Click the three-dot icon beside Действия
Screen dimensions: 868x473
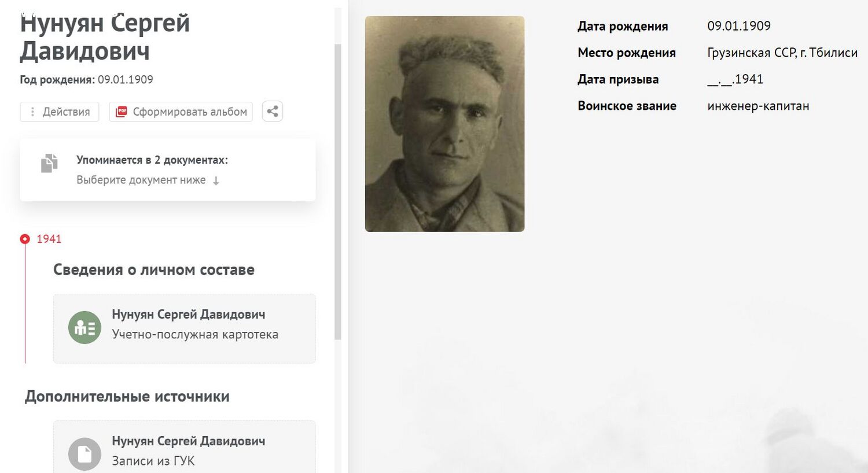click(x=32, y=112)
